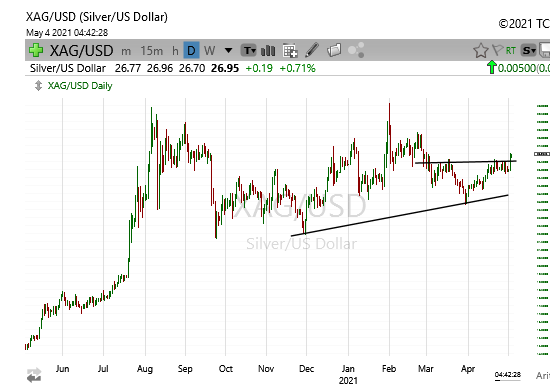The height and width of the screenshot is (385, 550).
Task: Click the up-down pane move arrow
Action: click(38, 86)
